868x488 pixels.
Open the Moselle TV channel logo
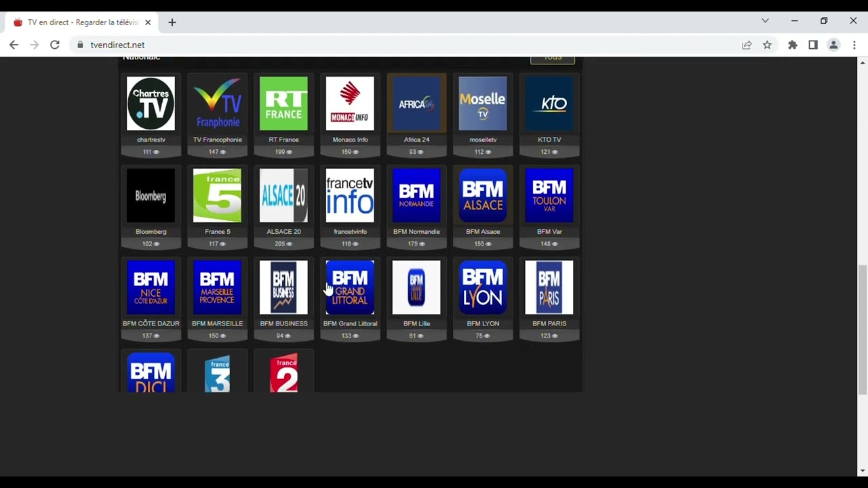[483, 103]
